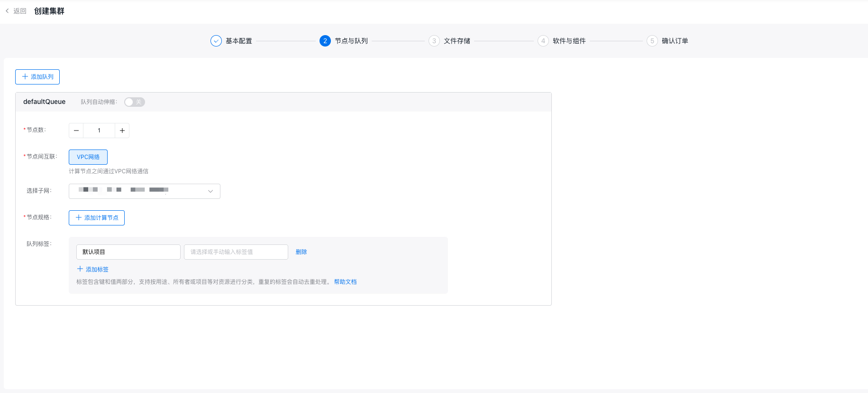Click the defaultQueue queue title

pos(45,102)
